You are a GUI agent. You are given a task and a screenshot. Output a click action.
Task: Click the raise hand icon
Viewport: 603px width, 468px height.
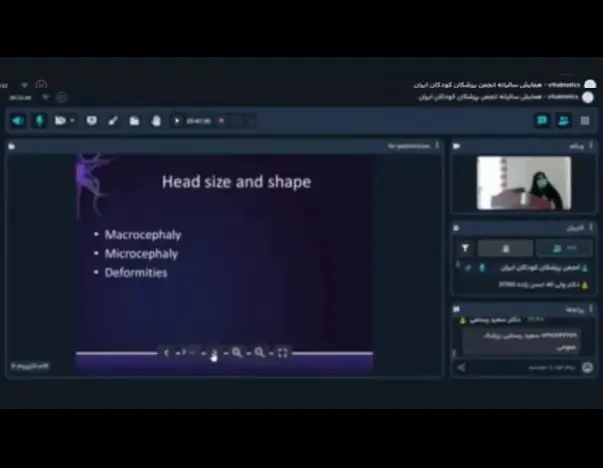point(156,120)
